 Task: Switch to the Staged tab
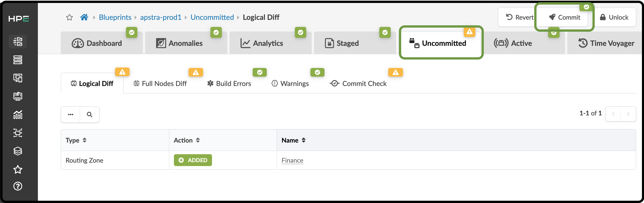355,43
